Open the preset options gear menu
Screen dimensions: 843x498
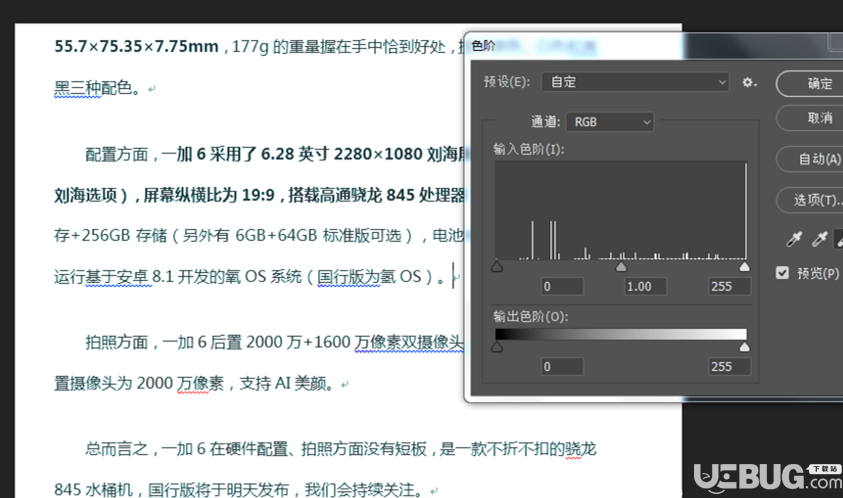click(749, 82)
